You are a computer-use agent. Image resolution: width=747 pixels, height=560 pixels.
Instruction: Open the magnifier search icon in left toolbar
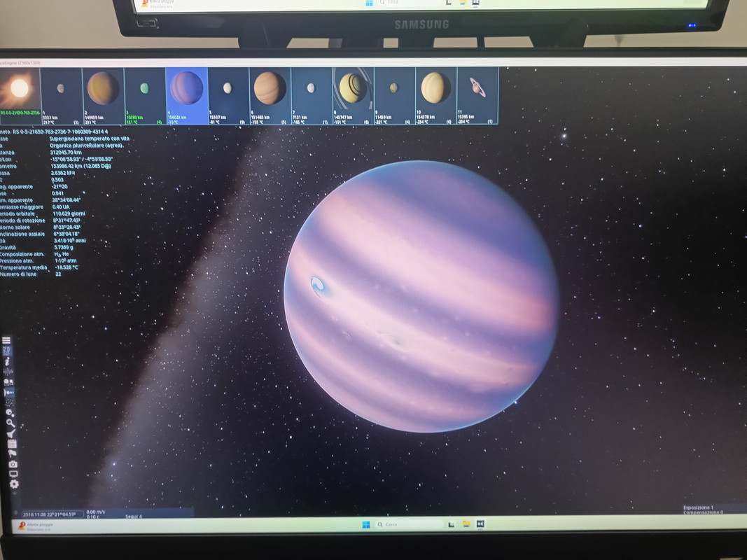point(11,422)
